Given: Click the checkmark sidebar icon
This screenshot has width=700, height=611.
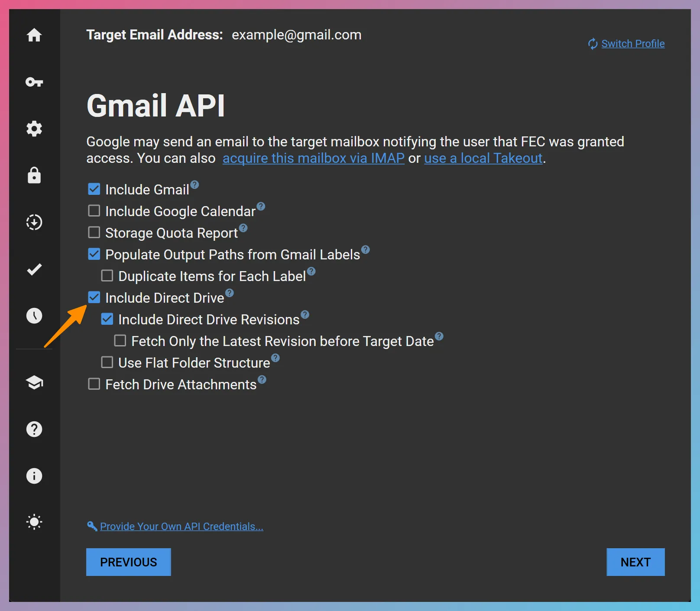Looking at the screenshot, I should (34, 269).
